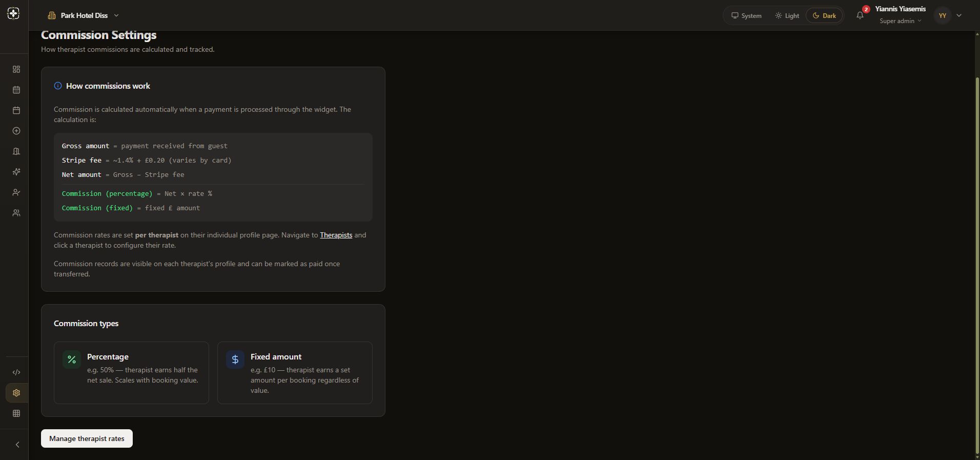Open the Park Hotel Diss property dropdown
Viewport: 980px width, 460px height.
[x=84, y=15]
